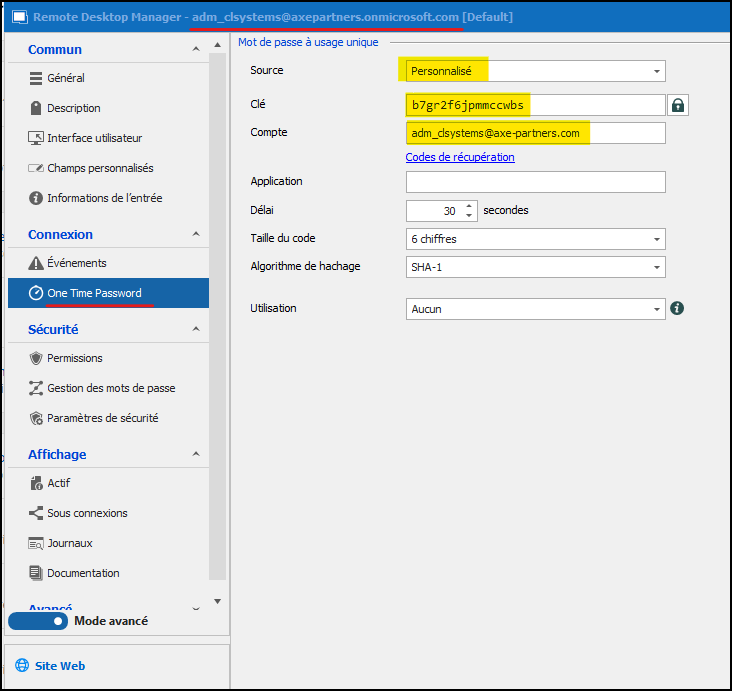Select the One Time Password menu item
Screen dimensions: 732x691
(x=94, y=293)
